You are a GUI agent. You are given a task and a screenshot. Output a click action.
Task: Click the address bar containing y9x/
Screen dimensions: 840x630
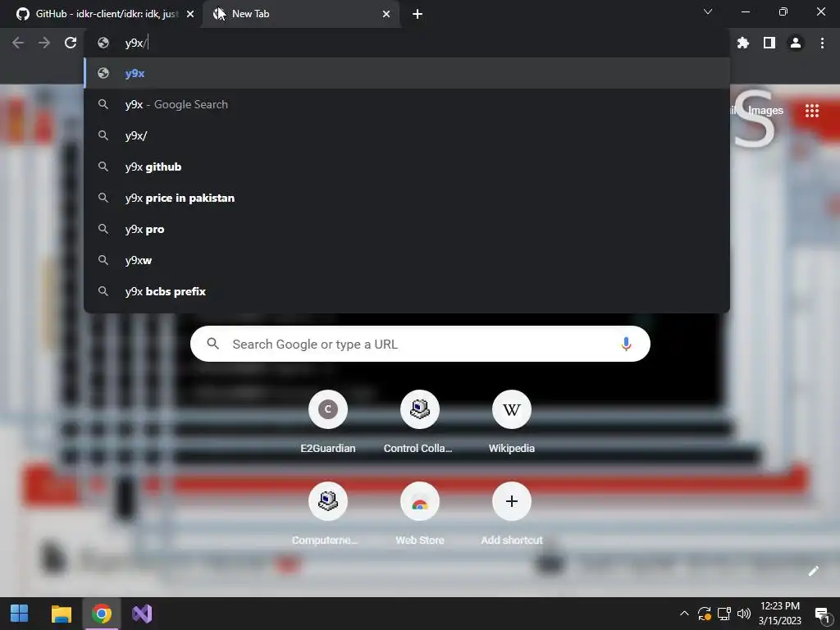coord(407,43)
